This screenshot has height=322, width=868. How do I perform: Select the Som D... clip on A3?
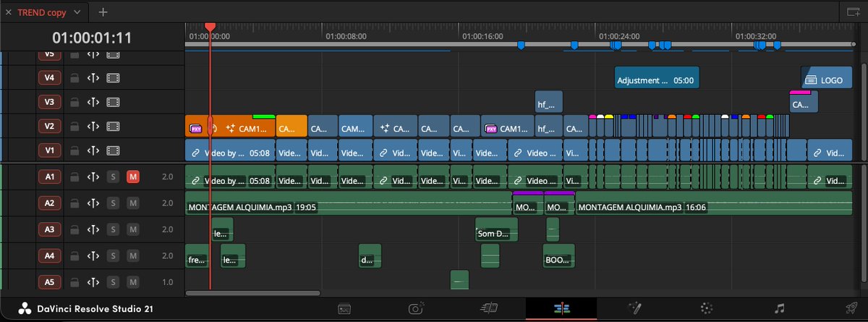[496, 230]
